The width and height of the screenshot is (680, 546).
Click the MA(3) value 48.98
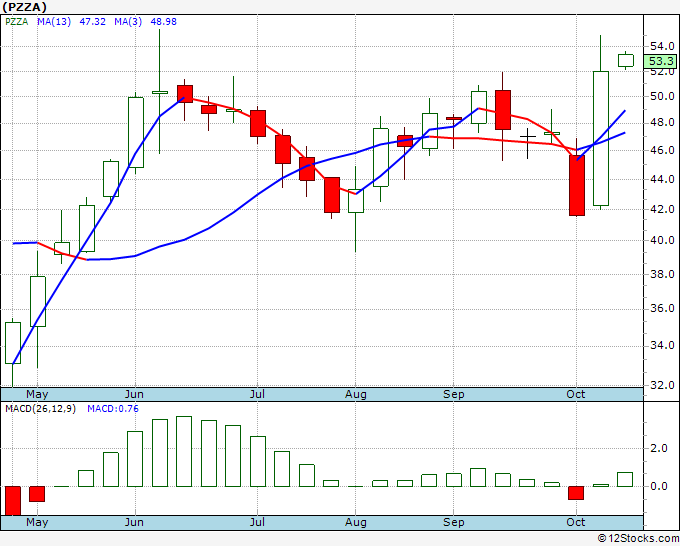(163, 22)
